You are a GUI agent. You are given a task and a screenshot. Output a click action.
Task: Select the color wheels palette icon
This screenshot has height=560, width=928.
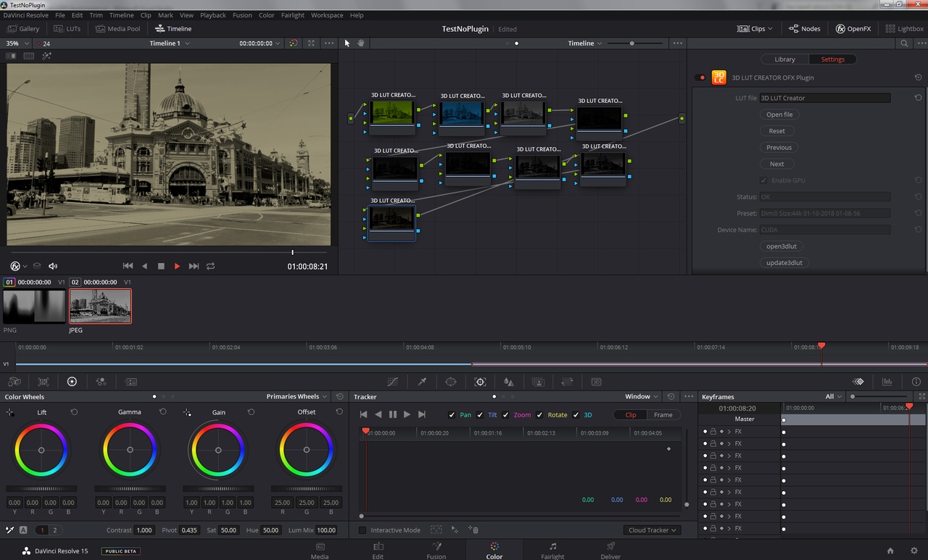(x=72, y=382)
